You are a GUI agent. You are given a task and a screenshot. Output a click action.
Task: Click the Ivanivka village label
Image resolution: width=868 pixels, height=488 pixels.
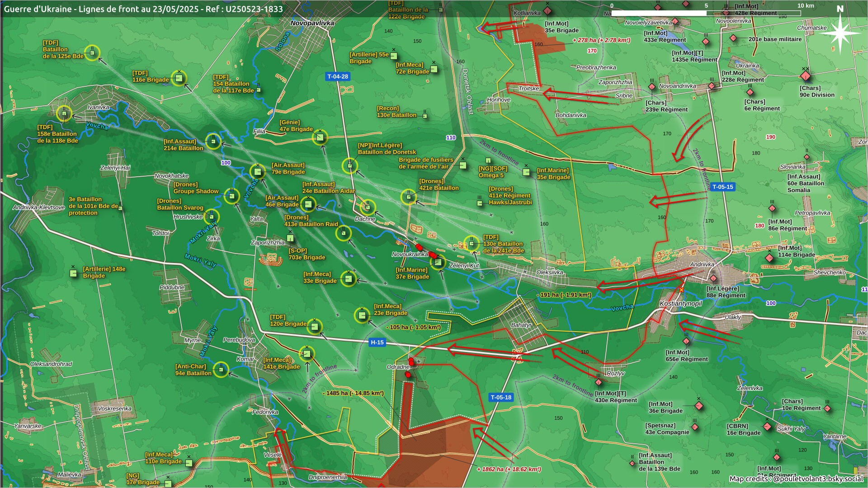[98, 108]
